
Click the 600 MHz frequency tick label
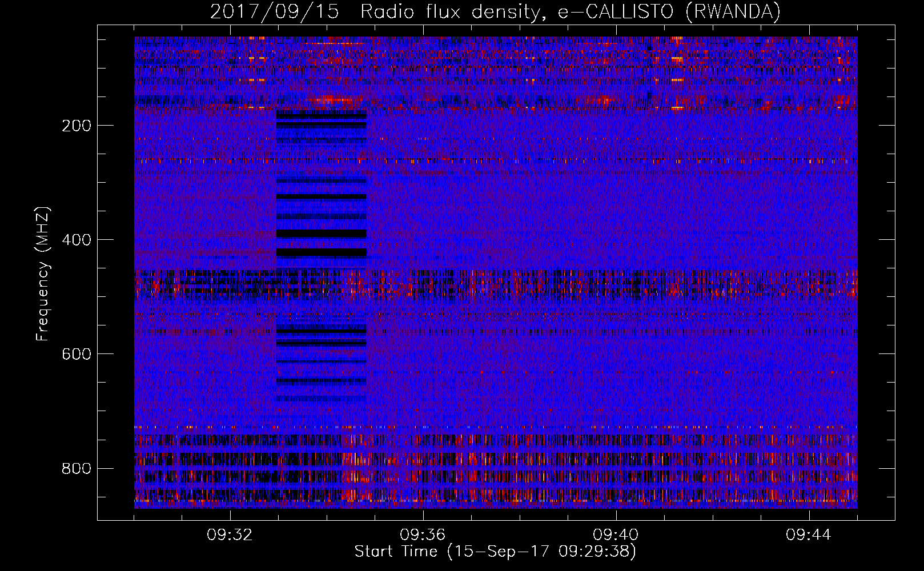pyautogui.click(x=77, y=354)
